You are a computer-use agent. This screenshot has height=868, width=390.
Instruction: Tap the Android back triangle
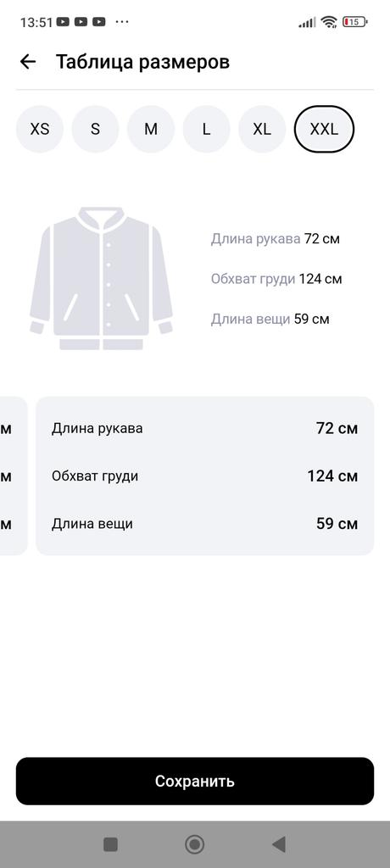(279, 844)
